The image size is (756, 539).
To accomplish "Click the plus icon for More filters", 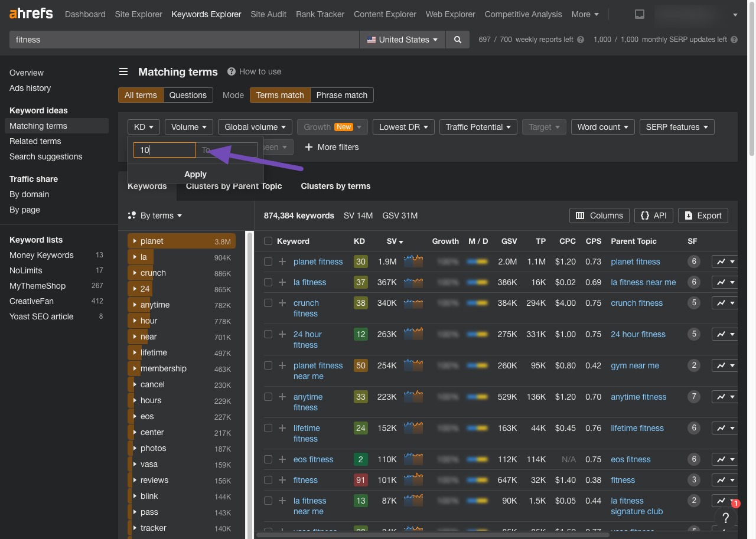I will click(x=308, y=147).
